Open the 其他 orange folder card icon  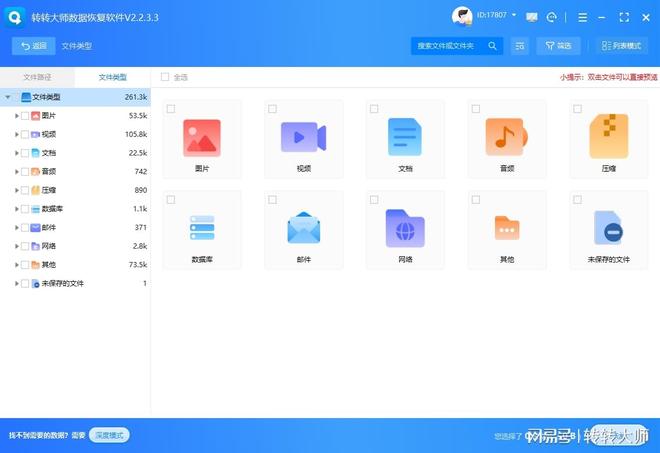[507, 228]
